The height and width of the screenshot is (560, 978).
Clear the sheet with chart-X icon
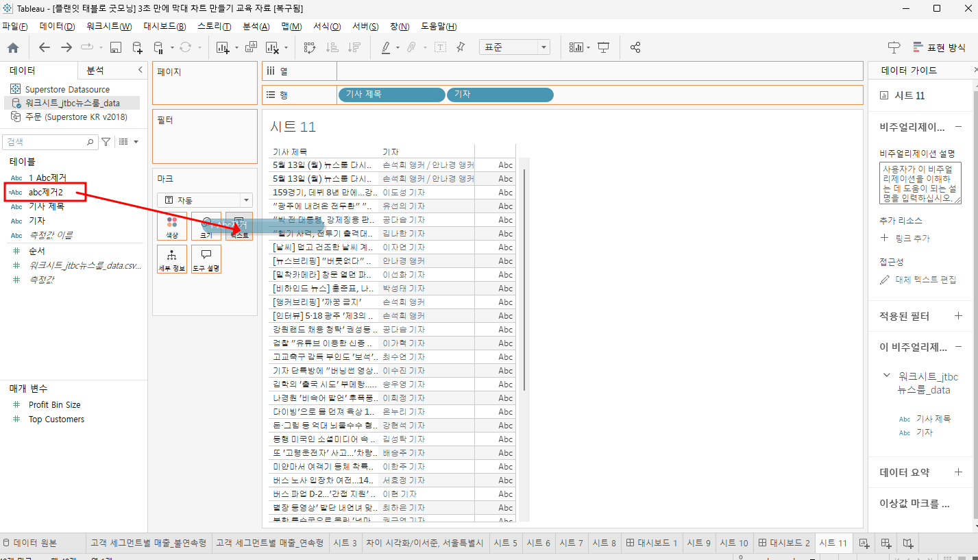click(272, 47)
